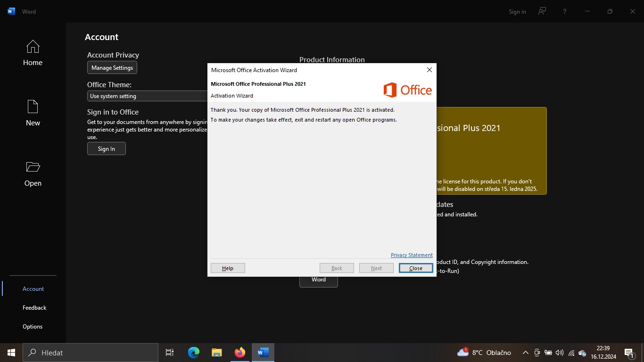
Task: Click the Office logo in Activation Wizard
Action: pos(407,90)
